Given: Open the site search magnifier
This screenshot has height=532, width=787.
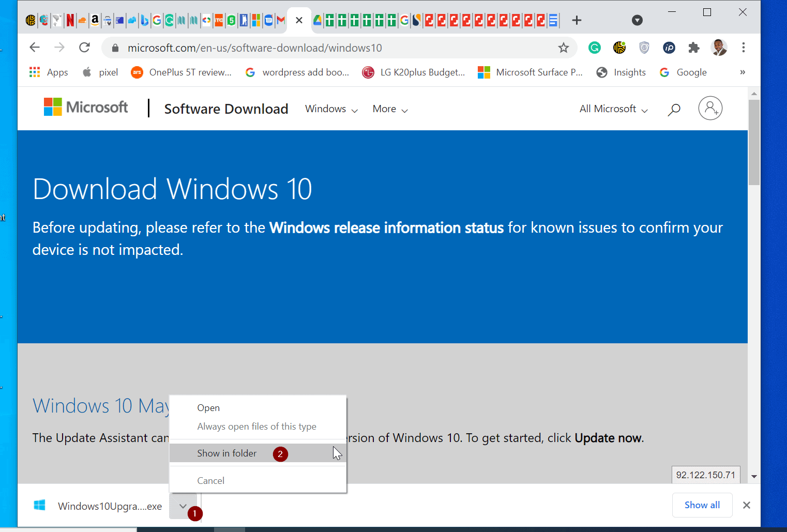Looking at the screenshot, I should [x=674, y=109].
